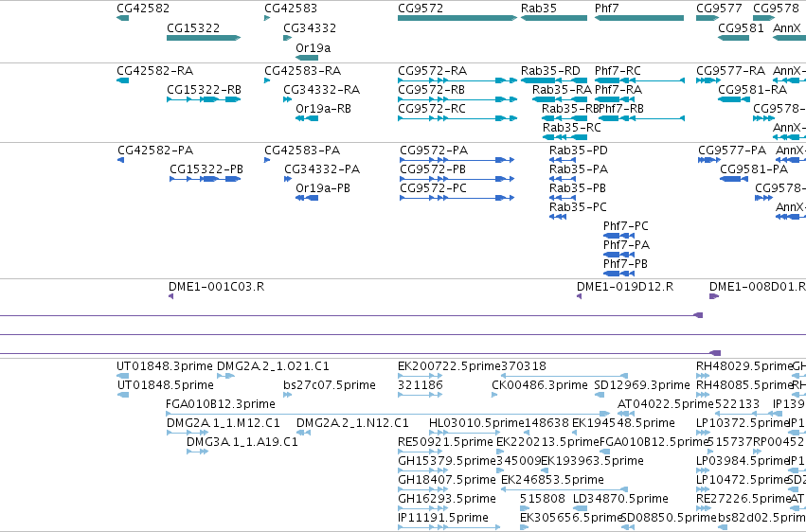The height and width of the screenshot is (532, 806).
Task: Select the CG42582 gene arrow glyph
Action: pyautogui.click(x=122, y=18)
